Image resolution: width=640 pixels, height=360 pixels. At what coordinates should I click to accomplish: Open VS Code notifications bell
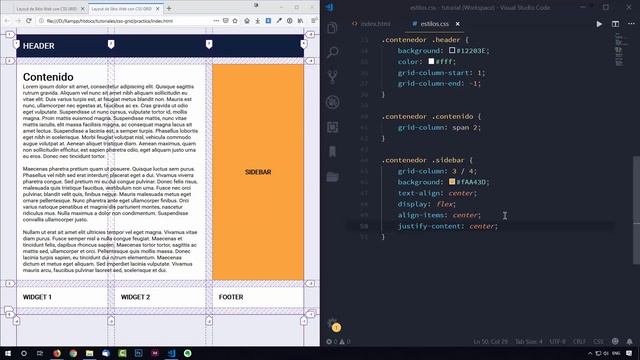pyautogui.click(x=629, y=341)
